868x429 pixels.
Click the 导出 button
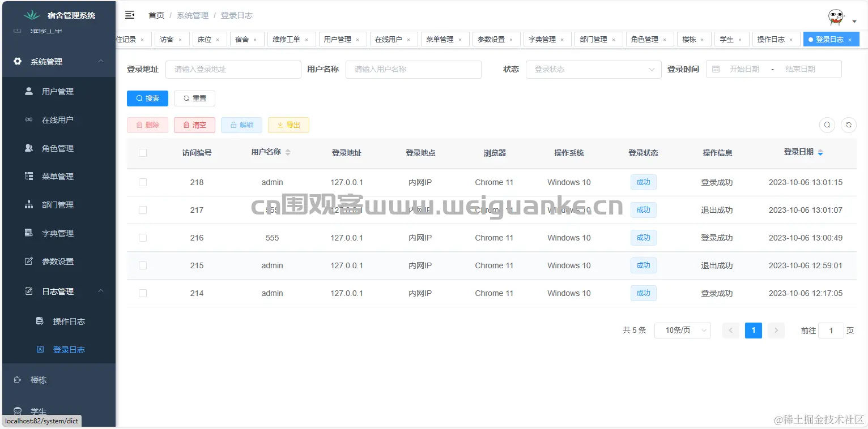click(288, 125)
